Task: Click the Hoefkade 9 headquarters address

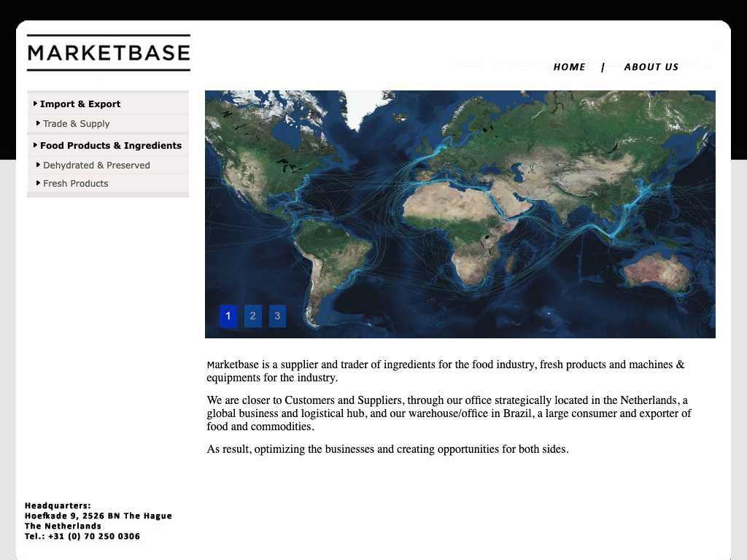Action: [98, 516]
